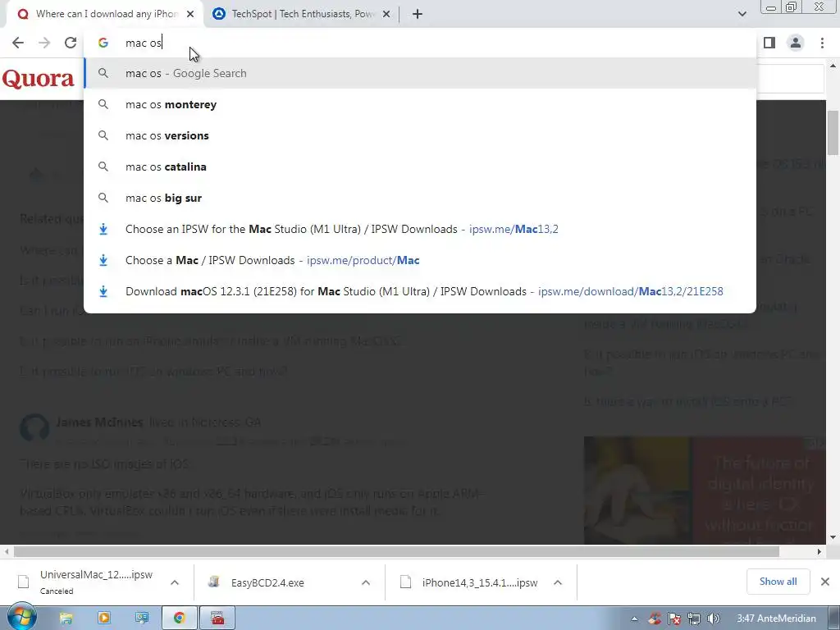
Task: Click the network tray icon
Action: pyautogui.click(x=694, y=619)
